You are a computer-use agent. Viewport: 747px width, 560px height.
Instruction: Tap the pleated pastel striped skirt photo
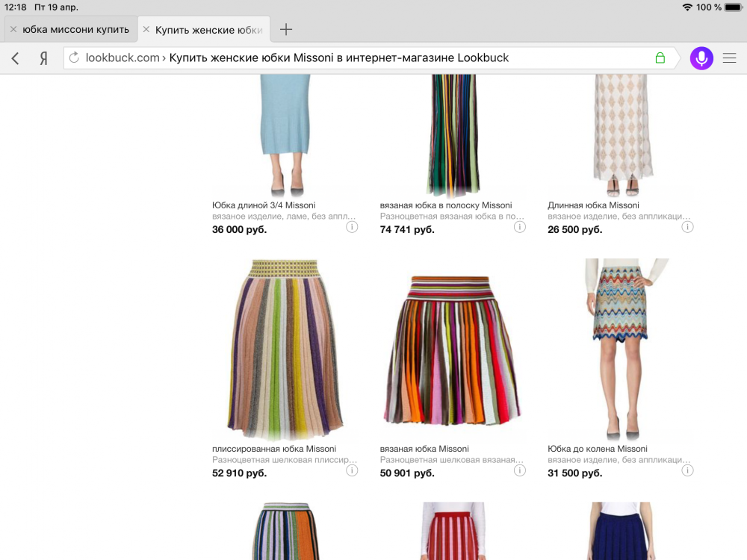pos(285,350)
